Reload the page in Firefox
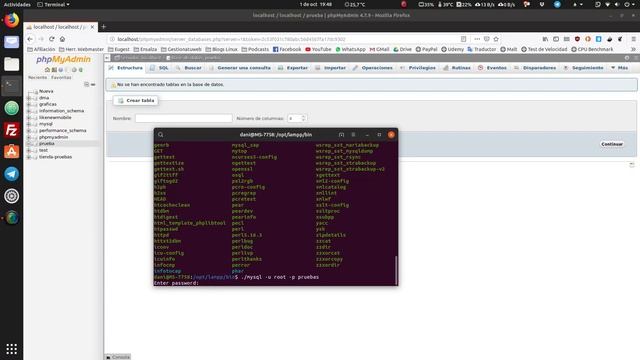The image size is (640, 360). pos(51,39)
